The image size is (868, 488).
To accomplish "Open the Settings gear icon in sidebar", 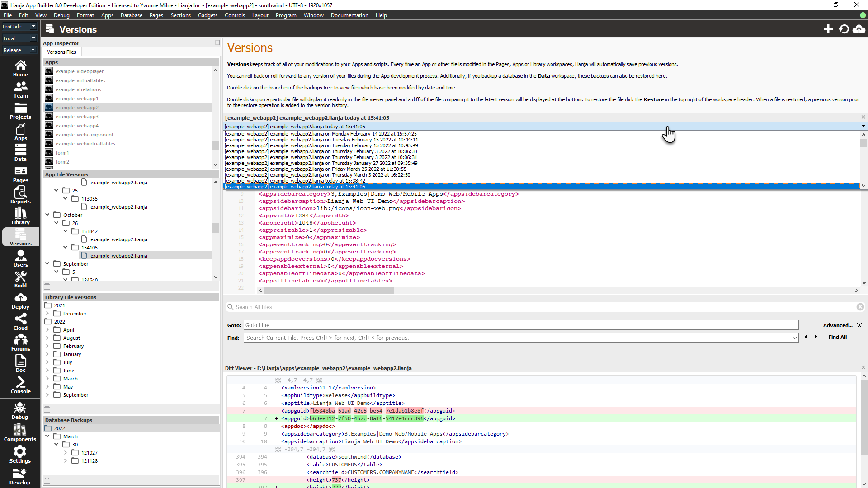I will click(x=20, y=454).
